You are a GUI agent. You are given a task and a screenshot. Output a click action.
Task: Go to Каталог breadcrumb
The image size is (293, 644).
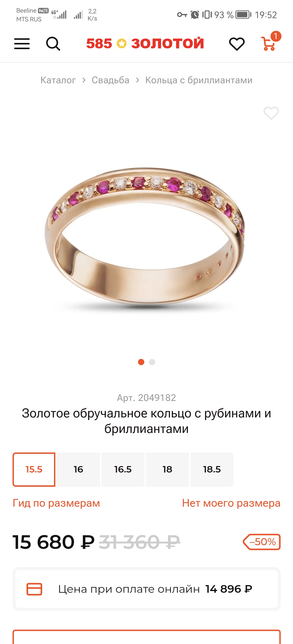[x=58, y=80]
